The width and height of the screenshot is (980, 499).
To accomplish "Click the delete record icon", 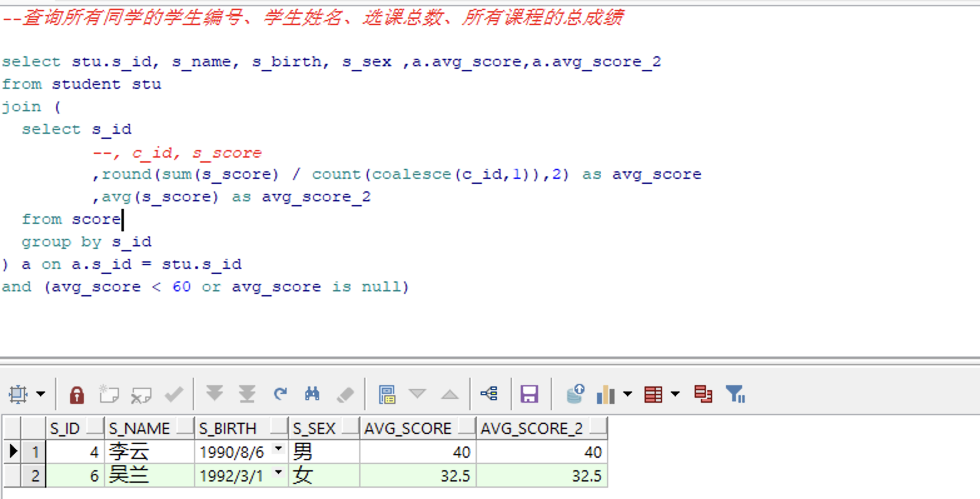I will coord(141,395).
